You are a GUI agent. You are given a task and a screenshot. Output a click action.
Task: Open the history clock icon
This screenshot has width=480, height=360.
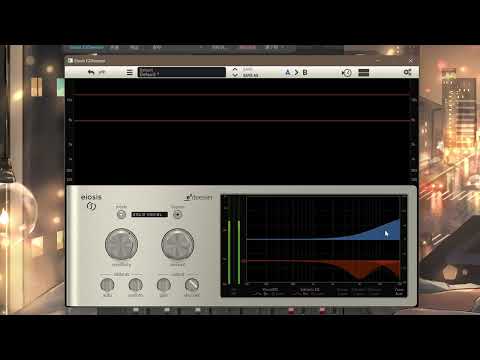pos(347,73)
